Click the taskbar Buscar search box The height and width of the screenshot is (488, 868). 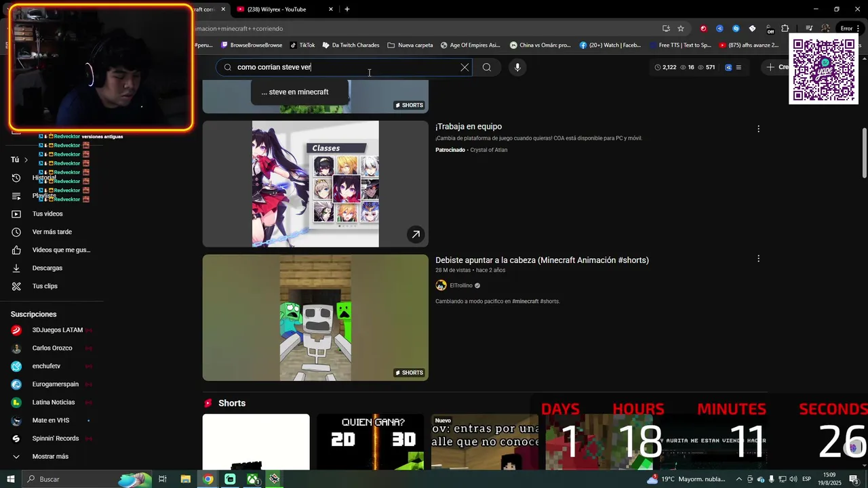click(88, 479)
